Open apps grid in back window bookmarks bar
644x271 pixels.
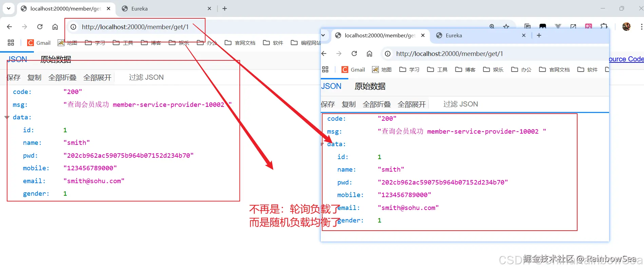[x=11, y=43]
